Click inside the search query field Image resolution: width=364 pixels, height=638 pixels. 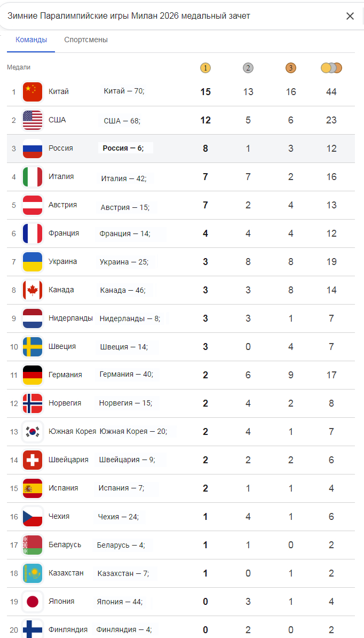(x=160, y=16)
